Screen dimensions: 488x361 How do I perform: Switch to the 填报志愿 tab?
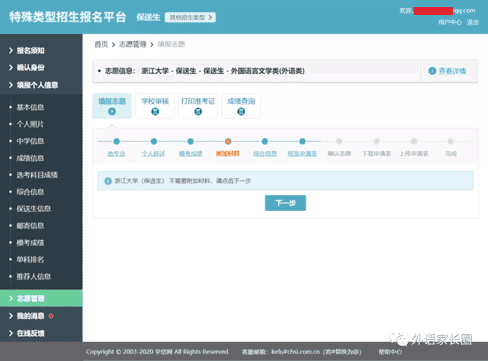pos(112,106)
